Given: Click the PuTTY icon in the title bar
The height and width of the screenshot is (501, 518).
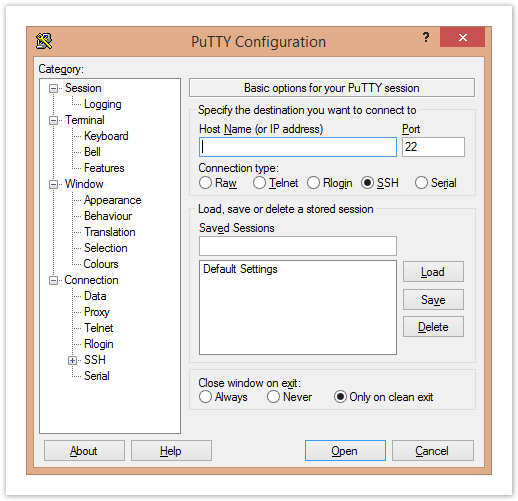Looking at the screenshot, I should pos(44,41).
